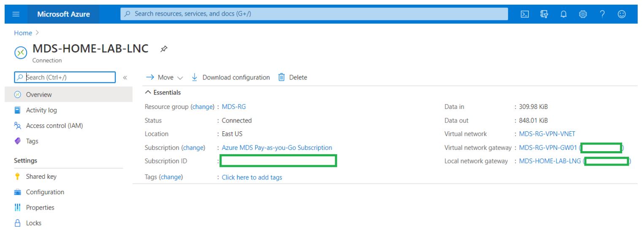Click the Delete trash icon
Viewport: 644px width, 242px height.
[281, 77]
